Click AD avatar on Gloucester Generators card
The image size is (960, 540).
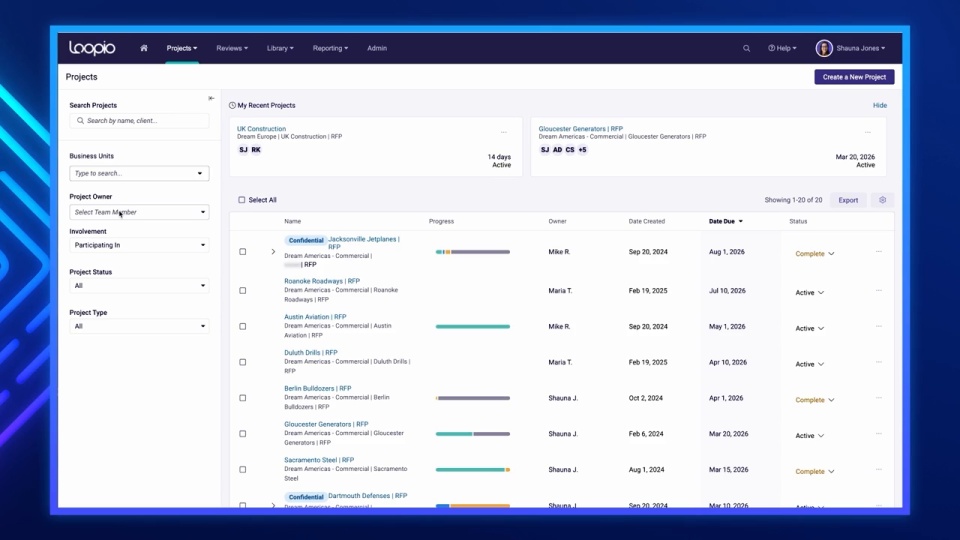pyautogui.click(x=557, y=149)
